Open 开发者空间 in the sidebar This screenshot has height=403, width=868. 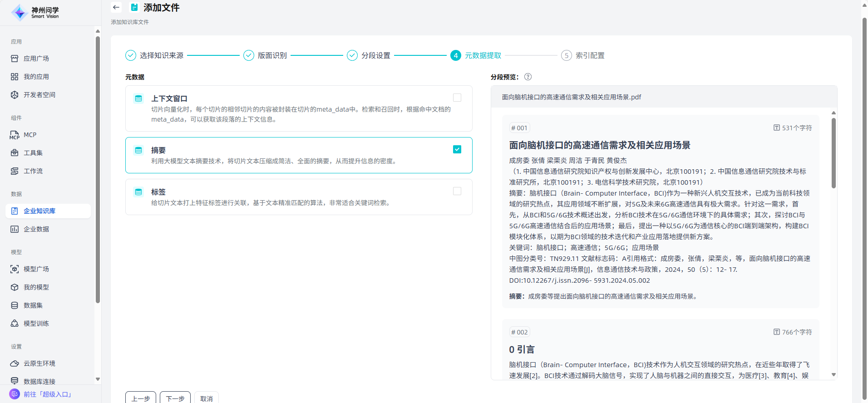39,95
